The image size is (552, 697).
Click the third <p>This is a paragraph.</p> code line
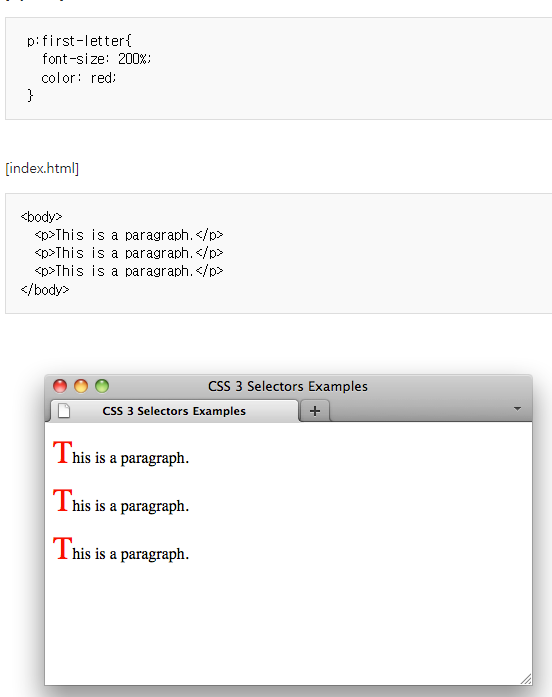(129, 271)
